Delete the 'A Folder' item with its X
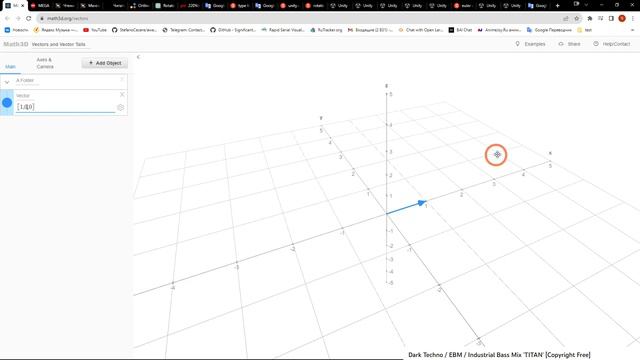The height and width of the screenshot is (360, 640). [122, 79]
